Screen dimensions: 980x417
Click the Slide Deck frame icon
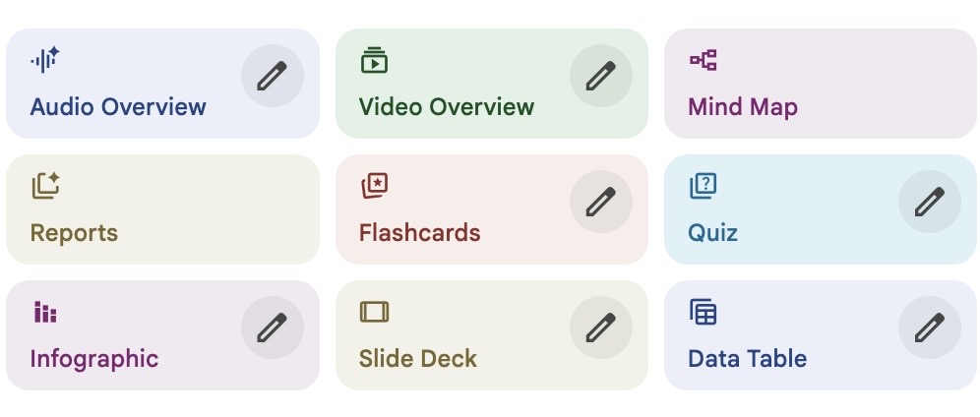(x=374, y=312)
